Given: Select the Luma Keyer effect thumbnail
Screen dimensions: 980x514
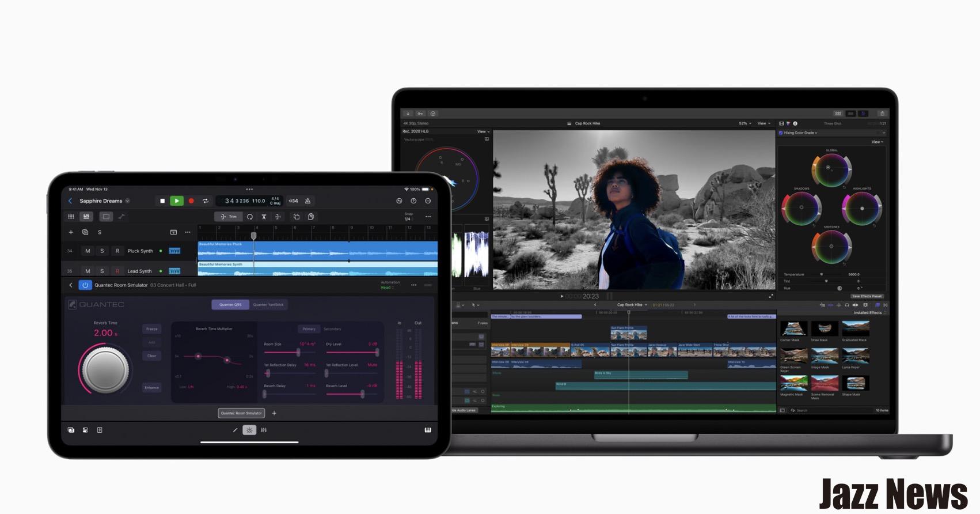Looking at the screenshot, I should 855,357.
